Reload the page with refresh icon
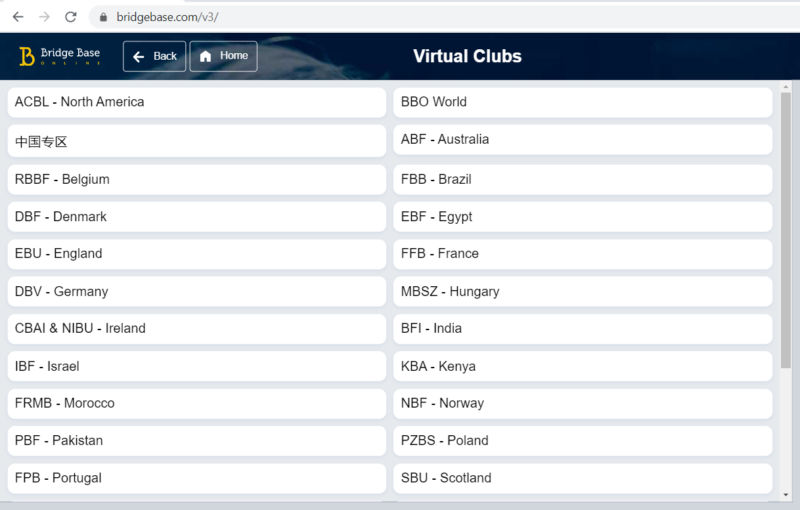This screenshot has height=510, width=800. coord(71,17)
